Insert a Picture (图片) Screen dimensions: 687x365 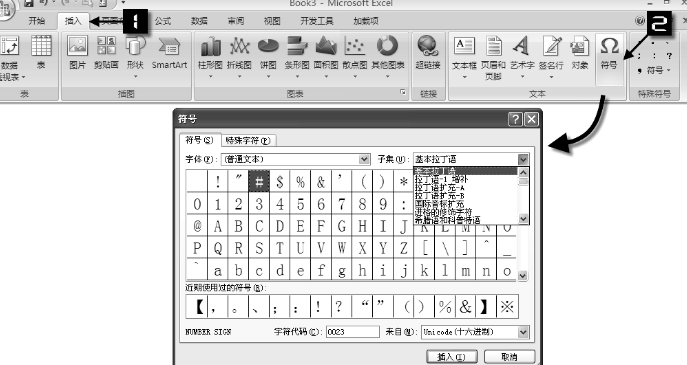(x=78, y=53)
